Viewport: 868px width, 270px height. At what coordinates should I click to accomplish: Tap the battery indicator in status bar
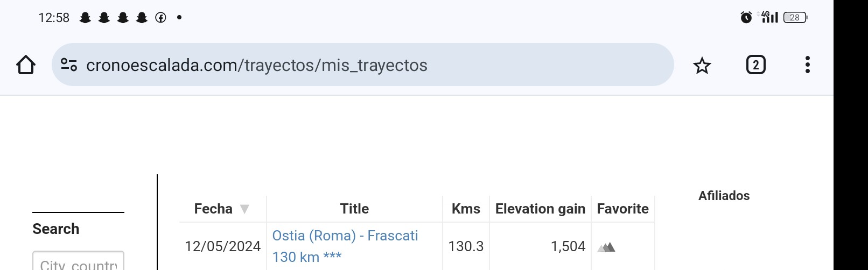point(795,17)
